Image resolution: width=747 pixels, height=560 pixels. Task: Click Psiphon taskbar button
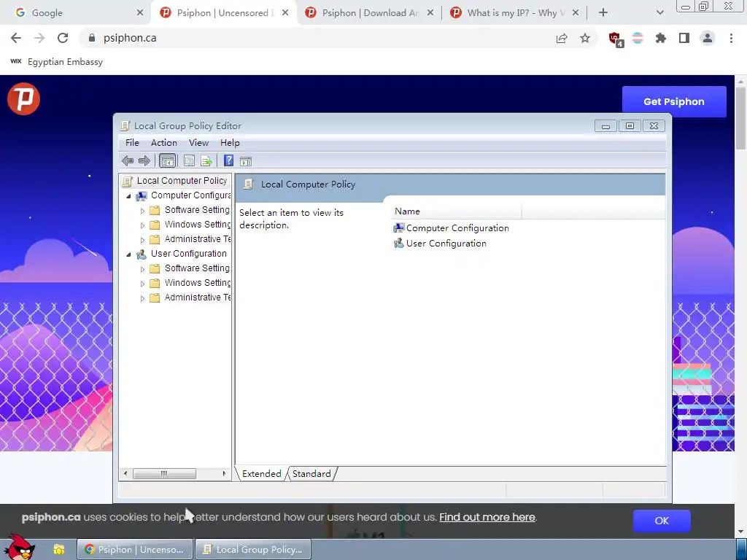(135, 550)
